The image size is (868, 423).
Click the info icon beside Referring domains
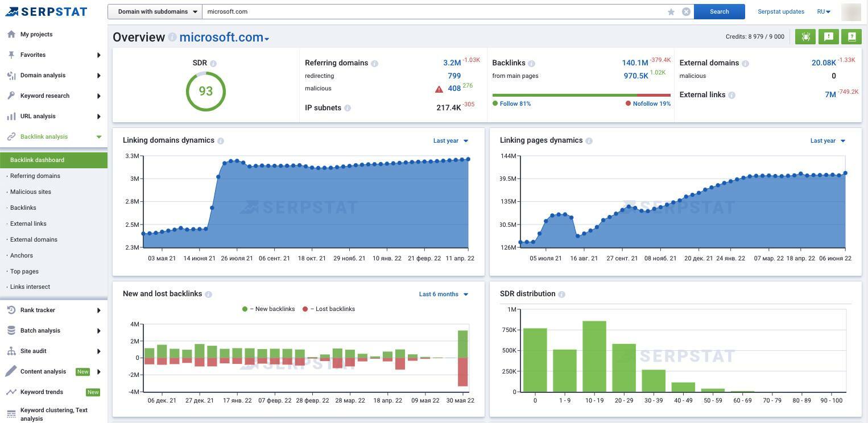[375, 64]
